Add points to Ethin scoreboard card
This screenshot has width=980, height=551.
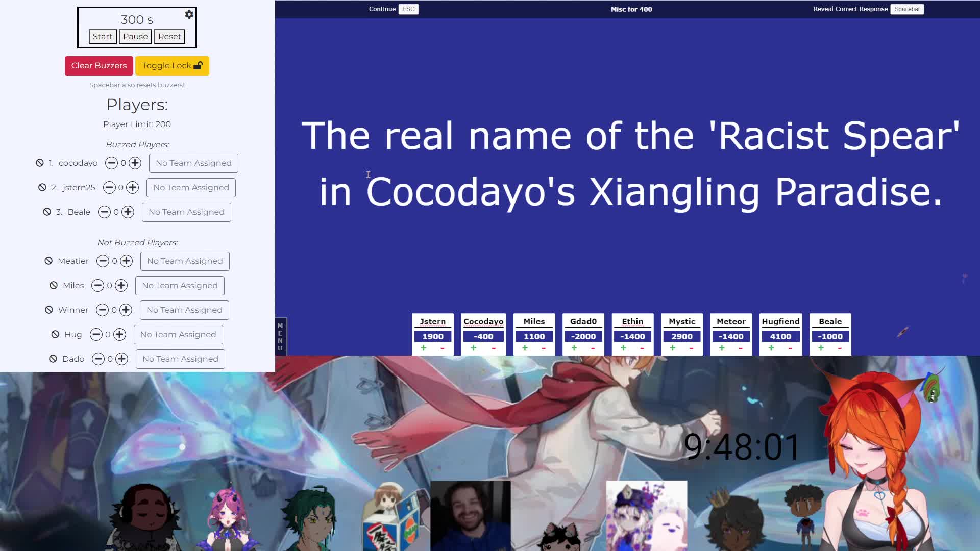(623, 348)
